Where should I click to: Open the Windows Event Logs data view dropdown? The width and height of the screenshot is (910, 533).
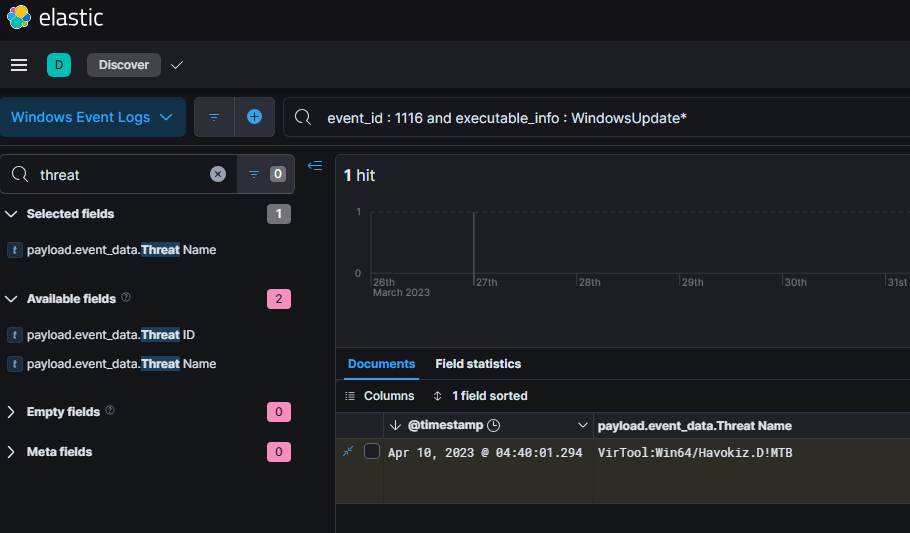[x=92, y=117]
